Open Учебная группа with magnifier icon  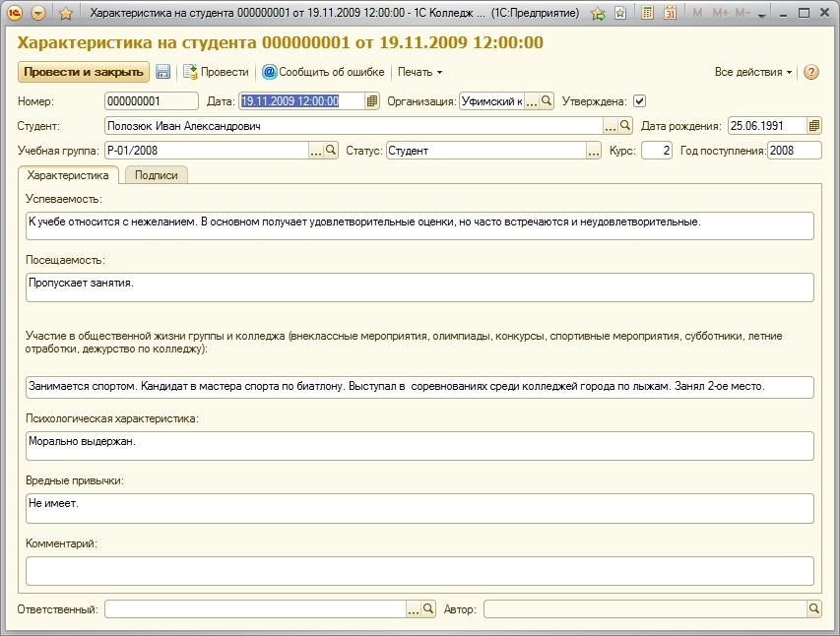331,151
